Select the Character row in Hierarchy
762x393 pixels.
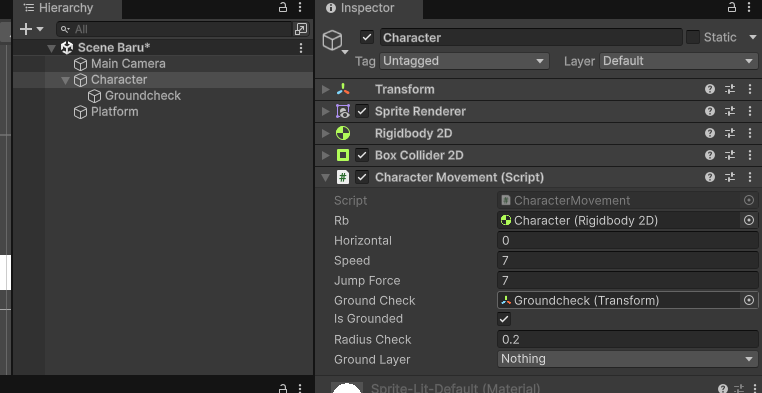163,80
